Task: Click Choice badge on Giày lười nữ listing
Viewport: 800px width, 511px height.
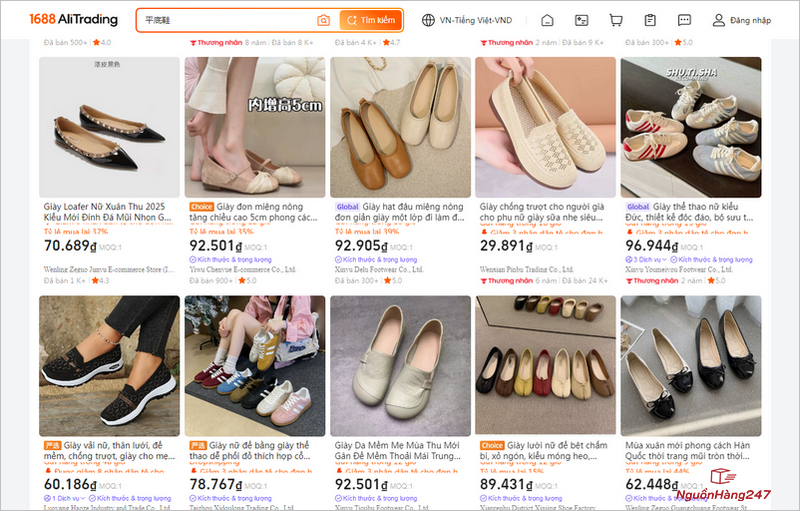Action: pos(492,445)
